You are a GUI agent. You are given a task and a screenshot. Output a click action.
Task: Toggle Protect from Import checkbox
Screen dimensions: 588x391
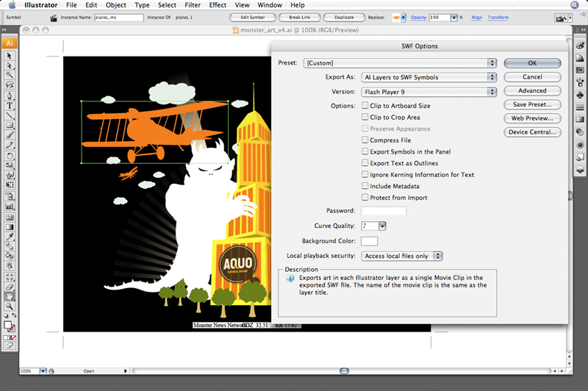[365, 198]
